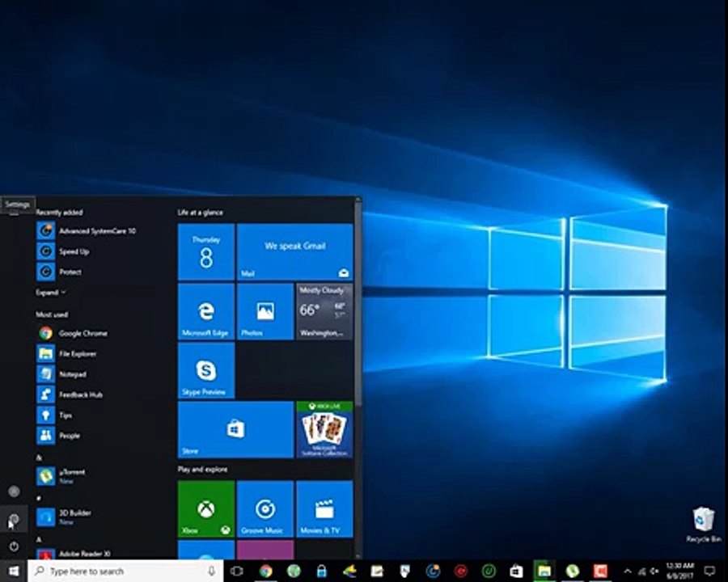Open Skype Preview tile
This screenshot has width=728, height=582.
206,370
